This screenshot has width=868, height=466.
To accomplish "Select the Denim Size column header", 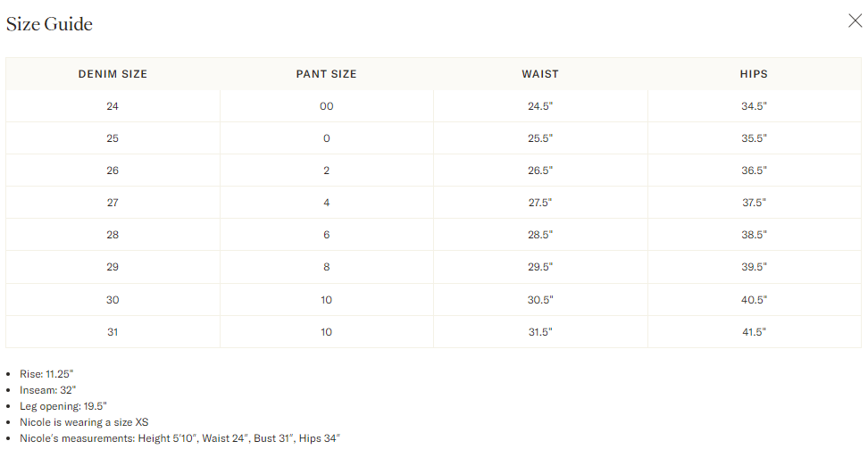I will pyautogui.click(x=113, y=74).
